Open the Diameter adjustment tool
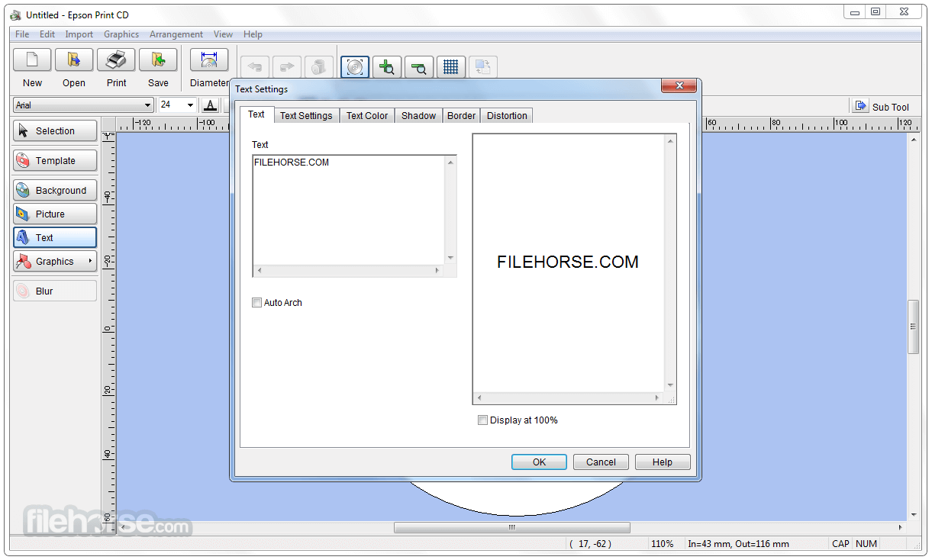 (208, 60)
